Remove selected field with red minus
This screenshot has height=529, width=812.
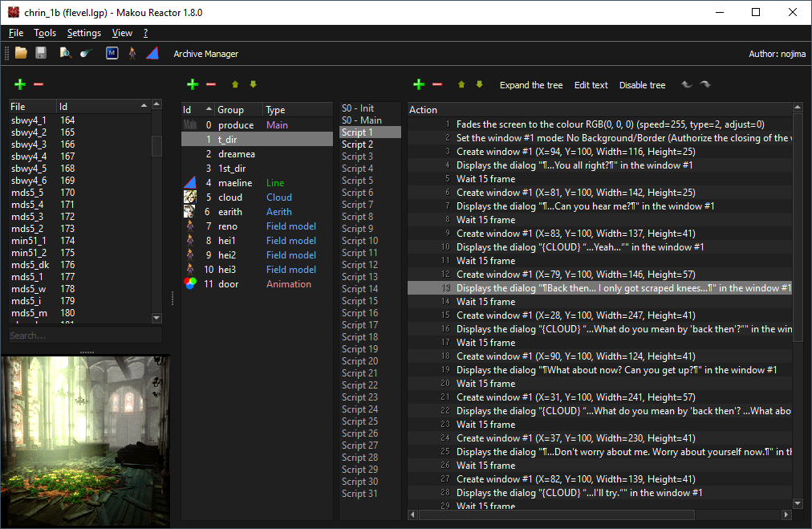(39, 84)
